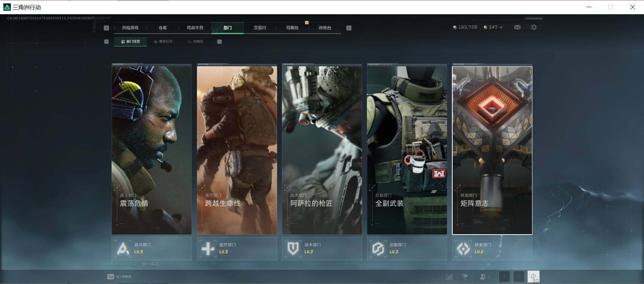Click the 战斗部门 LV.3 panel
The height and width of the screenshot is (284, 644).
tap(152, 248)
